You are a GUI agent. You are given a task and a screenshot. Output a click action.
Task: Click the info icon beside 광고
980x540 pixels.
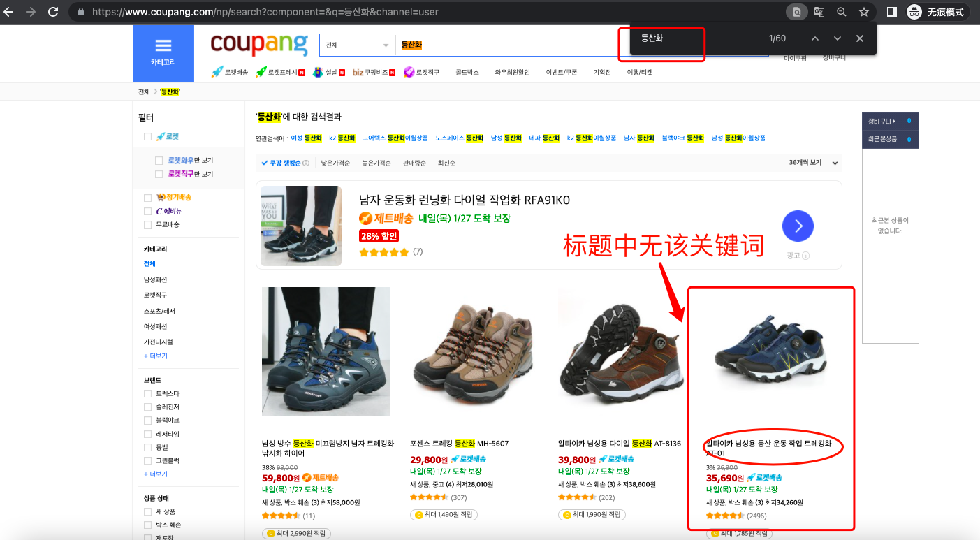coord(806,256)
